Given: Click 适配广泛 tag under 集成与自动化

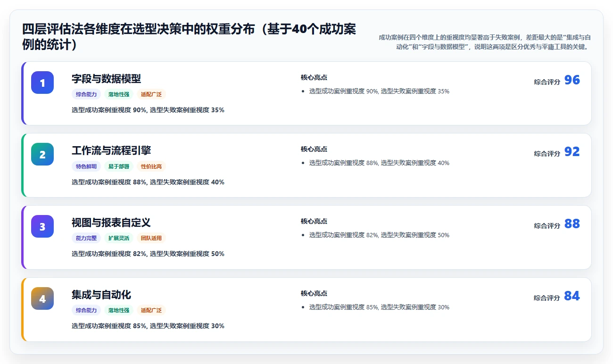Looking at the screenshot, I should pyautogui.click(x=151, y=310).
